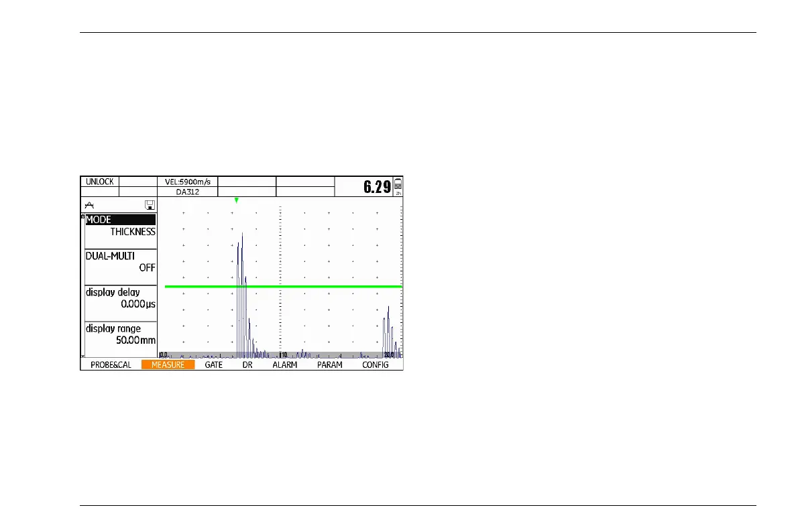Select the display range field
Screen dimensions: 798x532
[121, 339]
